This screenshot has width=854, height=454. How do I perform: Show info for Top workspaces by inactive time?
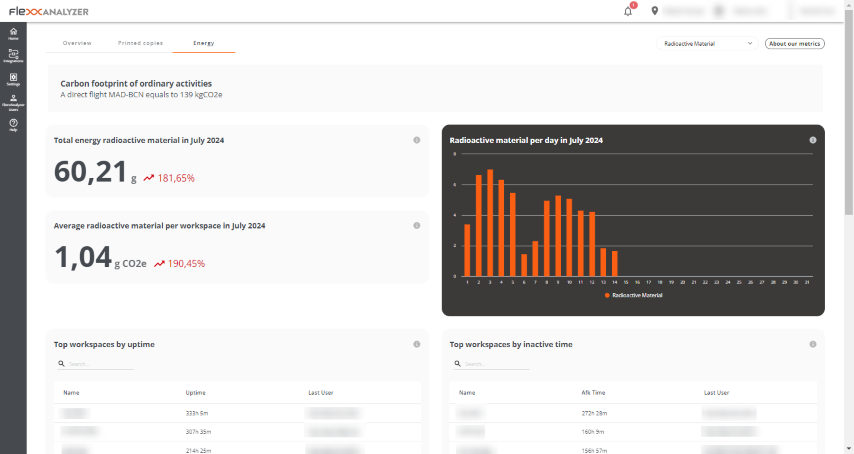pyautogui.click(x=813, y=344)
